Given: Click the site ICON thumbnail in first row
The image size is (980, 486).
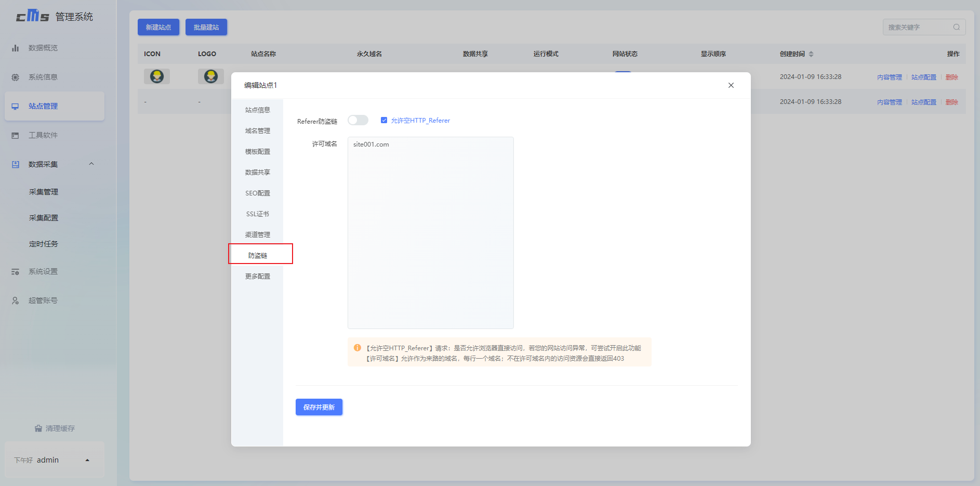Looking at the screenshot, I should click(157, 76).
